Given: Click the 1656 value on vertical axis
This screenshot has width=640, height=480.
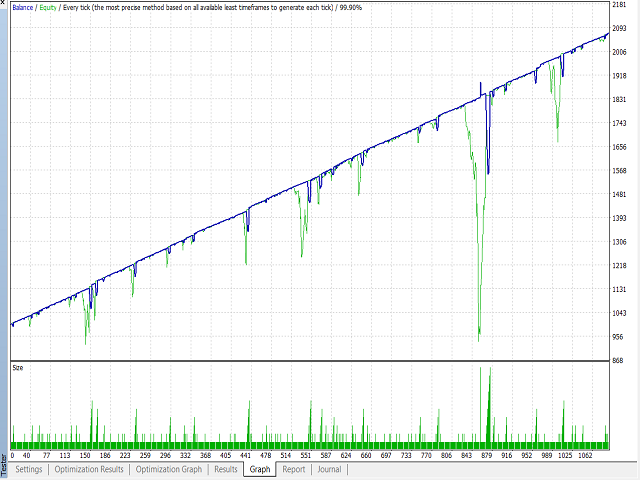Looking at the screenshot, I should coord(619,147).
